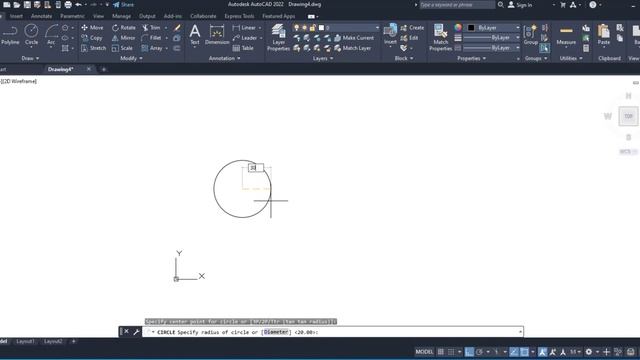
Task: Select the Linear dimension tool
Action: [x=244, y=27]
